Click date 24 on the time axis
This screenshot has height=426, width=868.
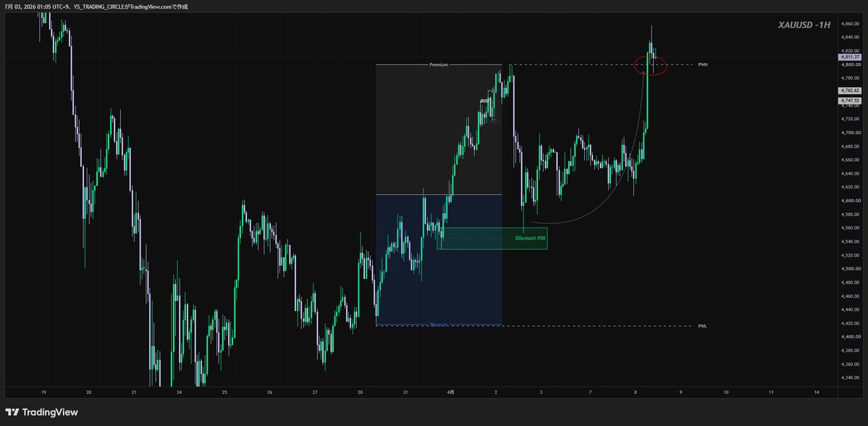pos(179,393)
